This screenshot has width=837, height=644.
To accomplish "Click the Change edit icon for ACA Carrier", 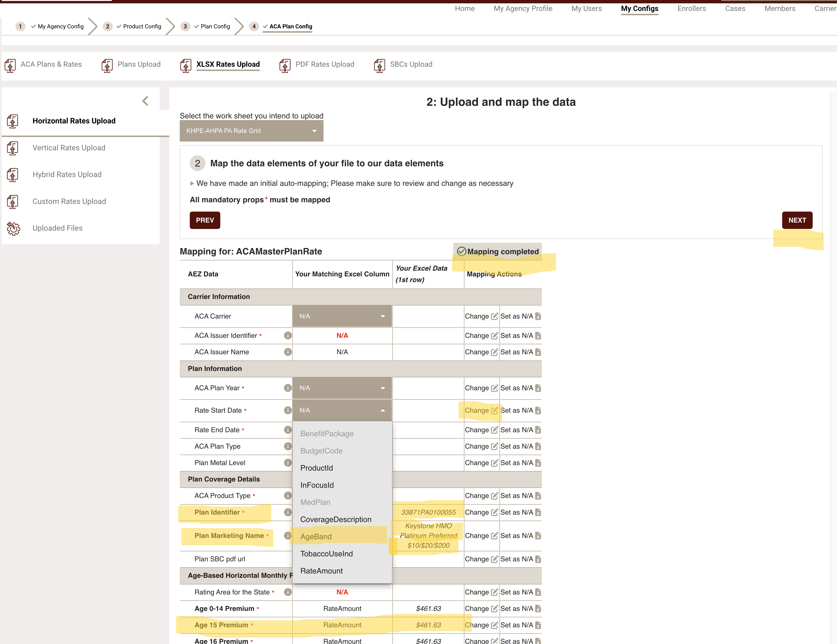I will click(x=494, y=316).
